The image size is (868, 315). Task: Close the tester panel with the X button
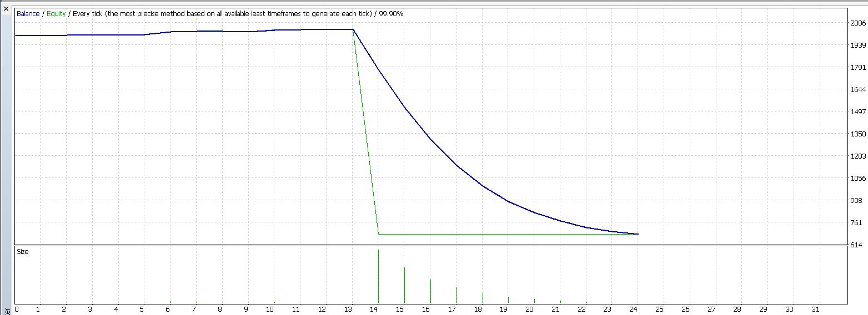tap(7, 9)
